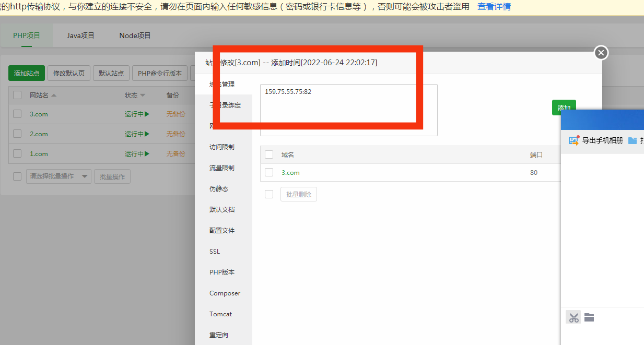Open the folder icon next to the scissors tool

point(589,317)
